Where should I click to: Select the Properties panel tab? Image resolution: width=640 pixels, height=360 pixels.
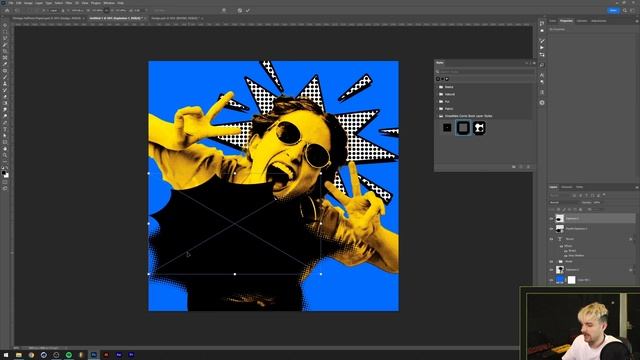(x=566, y=21)
